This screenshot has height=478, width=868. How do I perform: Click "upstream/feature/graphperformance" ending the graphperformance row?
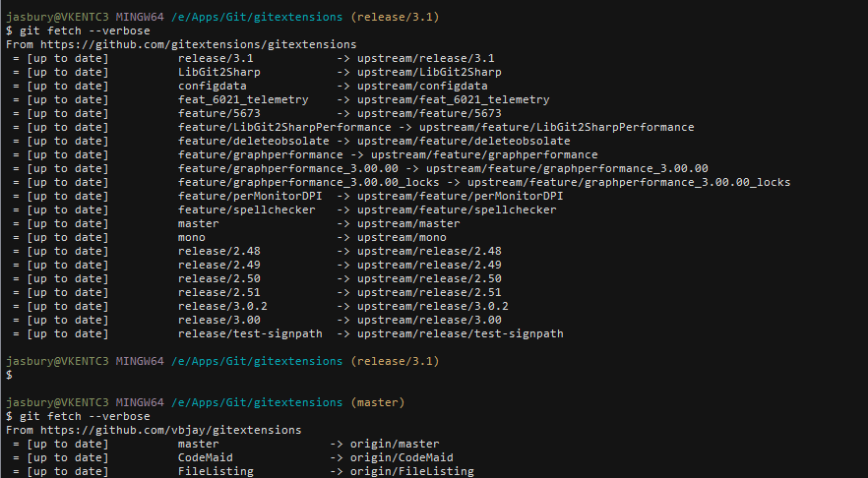[484, 155]
